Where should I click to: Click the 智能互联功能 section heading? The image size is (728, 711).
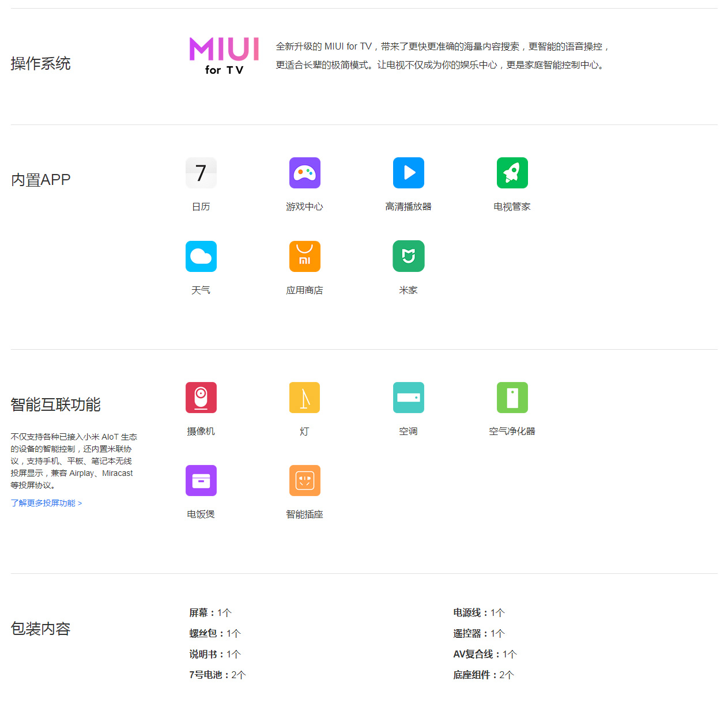coord(55,404)
